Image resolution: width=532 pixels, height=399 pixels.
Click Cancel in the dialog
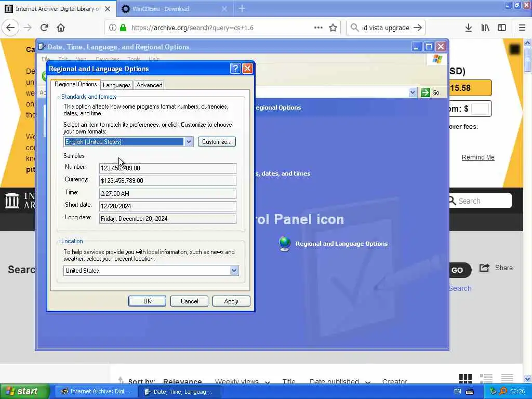(189, 301)
